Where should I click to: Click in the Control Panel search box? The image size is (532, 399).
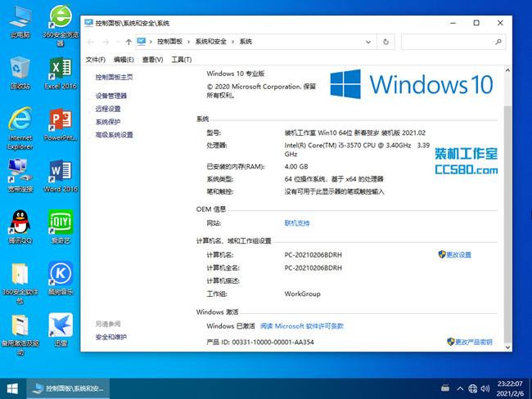tap(448, 42)
